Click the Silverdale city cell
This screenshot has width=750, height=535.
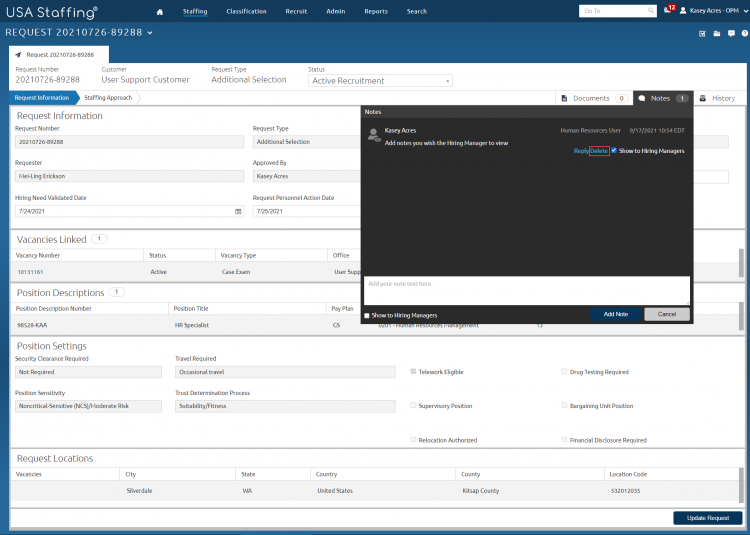click(x=139, y=491)
